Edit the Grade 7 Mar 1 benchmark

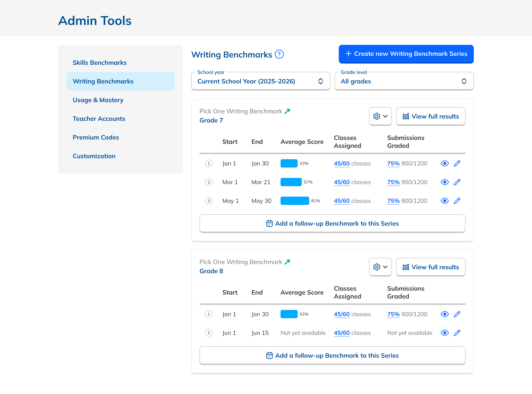457,182
